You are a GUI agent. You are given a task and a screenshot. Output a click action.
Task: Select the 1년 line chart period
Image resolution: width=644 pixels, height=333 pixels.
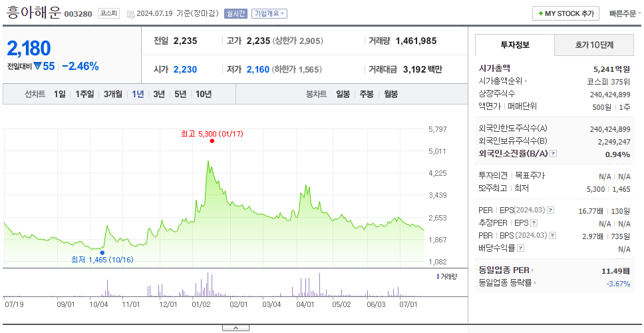coord(138,94)
